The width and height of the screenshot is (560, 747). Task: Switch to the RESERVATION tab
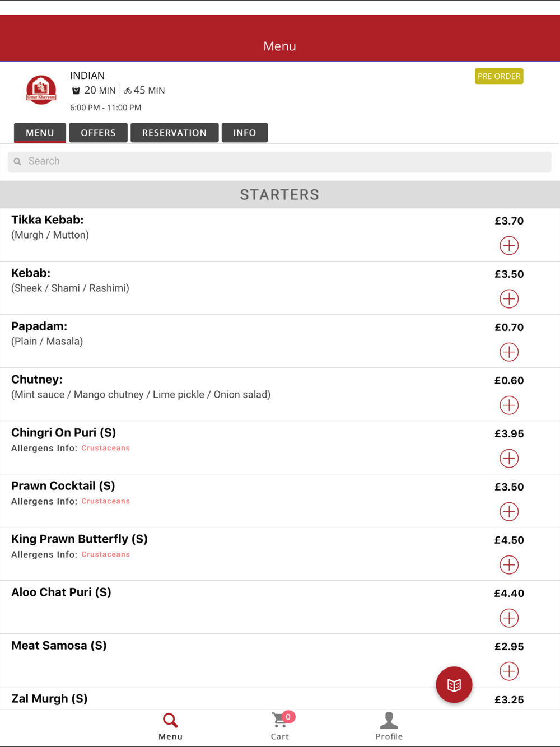coord(174,133)
